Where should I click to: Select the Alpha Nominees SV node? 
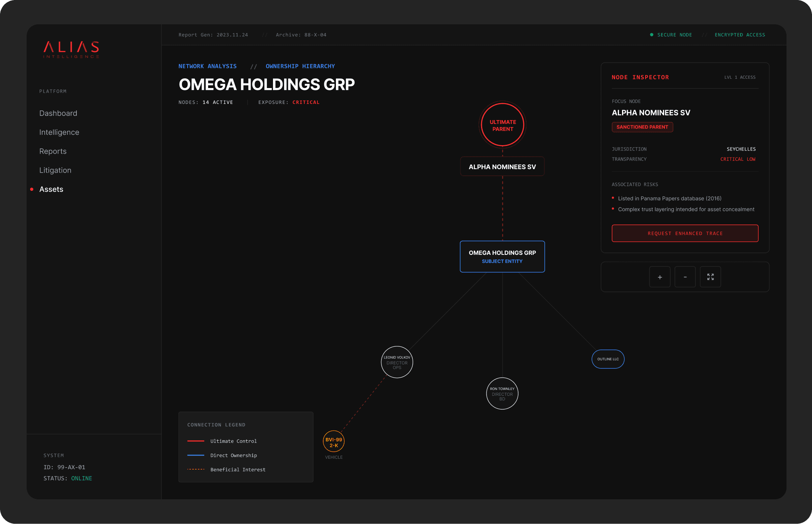coord(502,166)
